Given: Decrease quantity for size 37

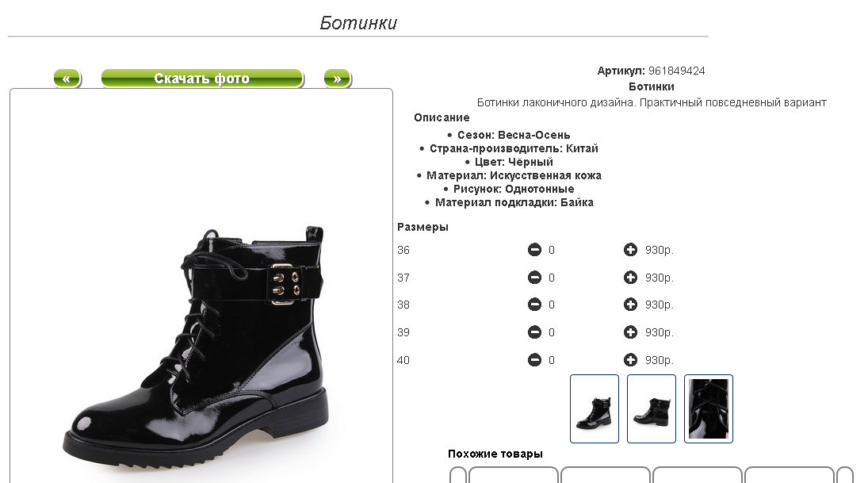Looking at the screenshot, I should [x=534, y=277].
